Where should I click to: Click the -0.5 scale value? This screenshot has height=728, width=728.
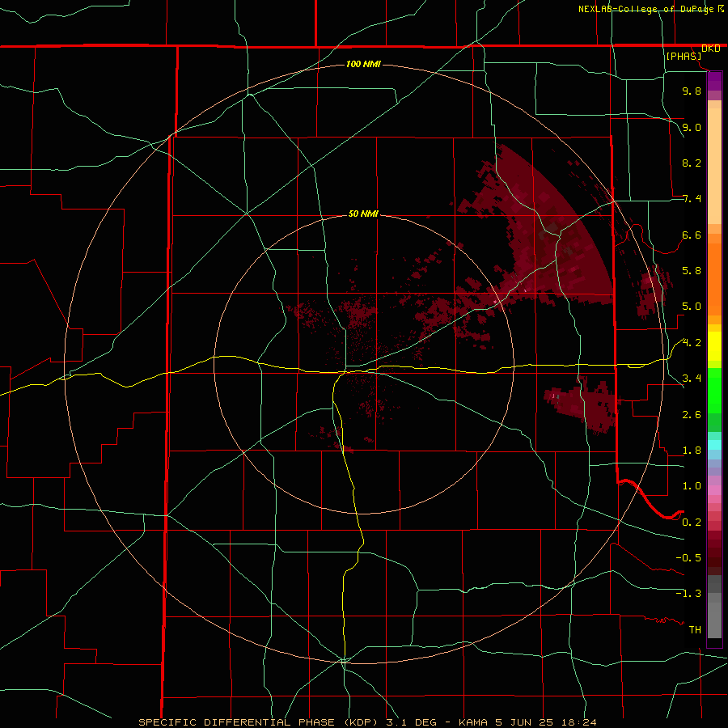[x=688, y=558]
